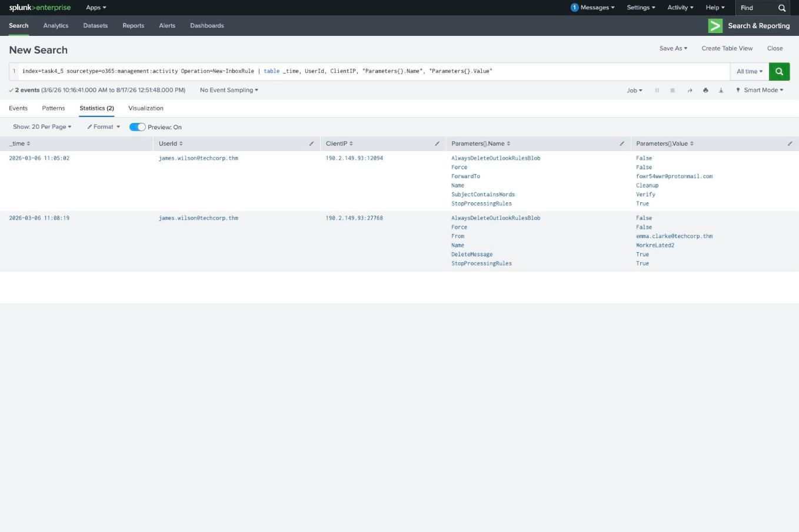Edit the UserId column with pencil icon

pyautogui.click(x=311, y=143)
